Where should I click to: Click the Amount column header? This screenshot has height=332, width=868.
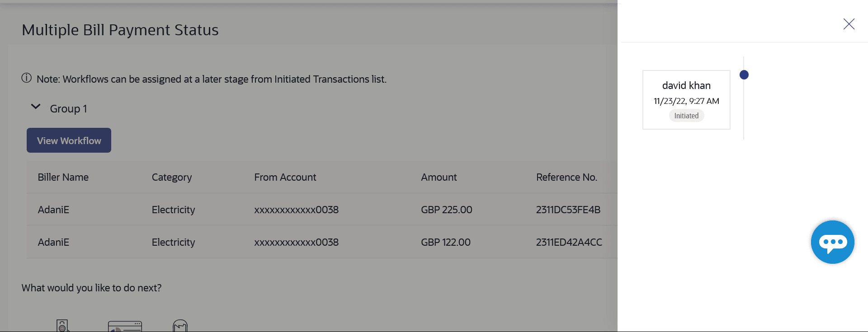click(439, 177)
